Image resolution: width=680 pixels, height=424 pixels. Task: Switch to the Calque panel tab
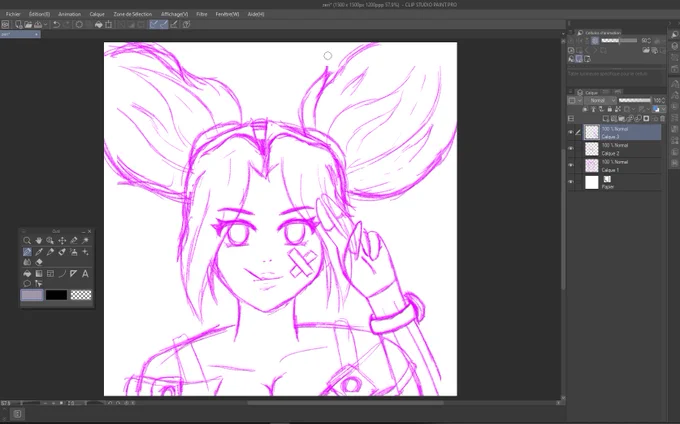coord(588,92)
